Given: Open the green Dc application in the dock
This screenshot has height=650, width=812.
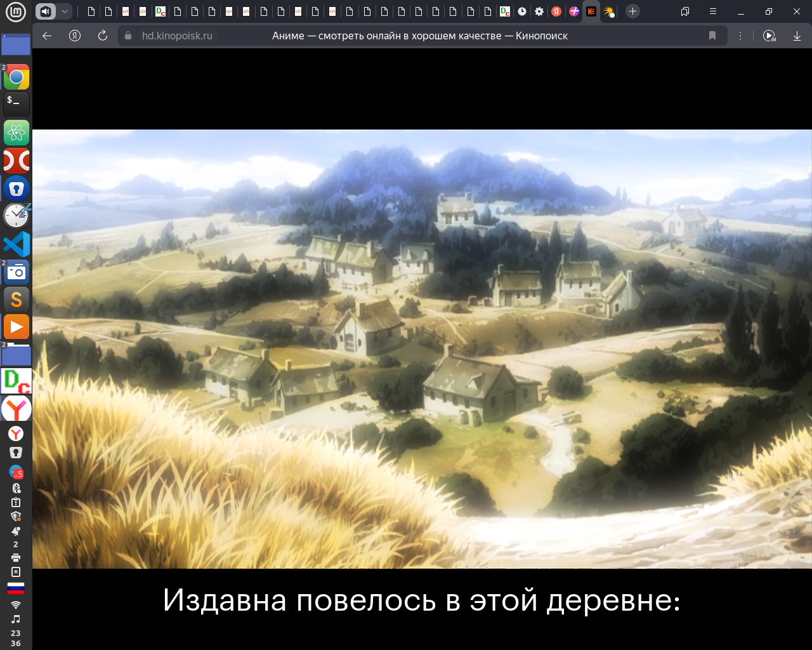Looking at the screenshot, I should coord(16,381).
